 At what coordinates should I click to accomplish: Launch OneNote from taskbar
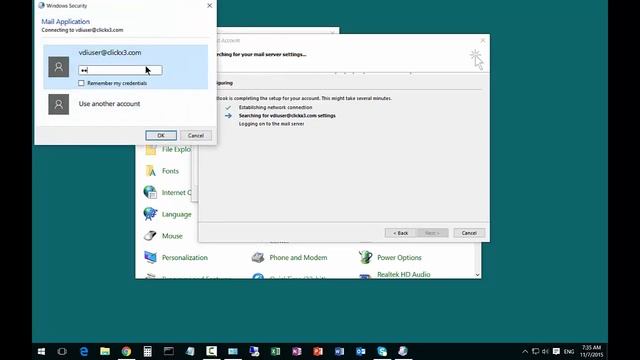[297, 351]
